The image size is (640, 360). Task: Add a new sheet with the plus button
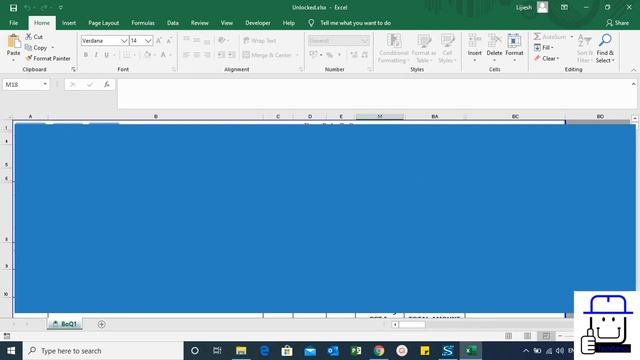(x=102, y=324)
